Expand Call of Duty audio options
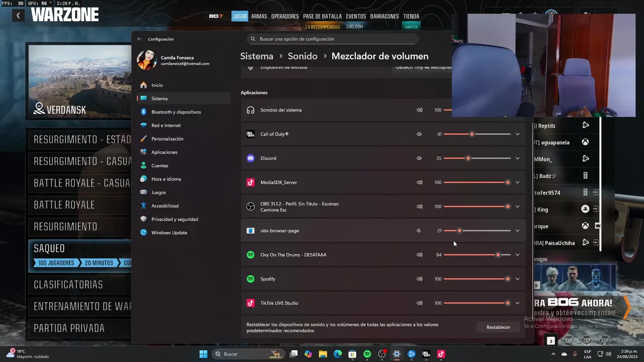Viewport: 644px width, 362px height. point(517,134)
